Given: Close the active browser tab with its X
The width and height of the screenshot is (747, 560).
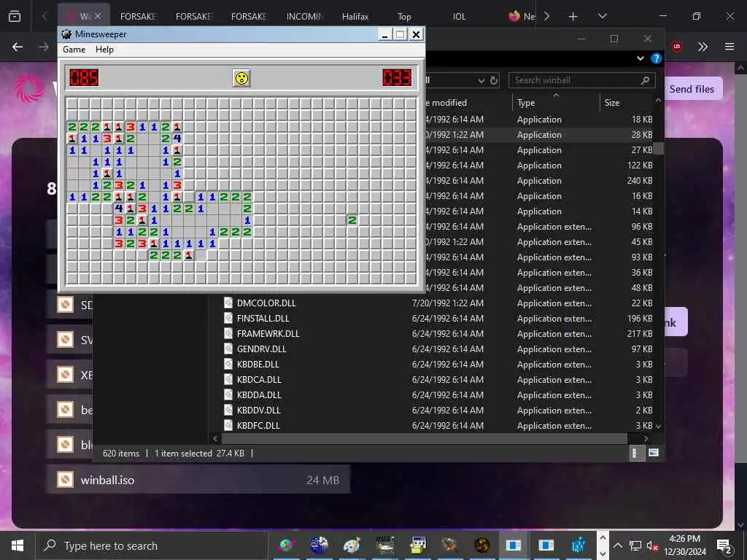Looking at the screenshot, I should pos(98,16).
